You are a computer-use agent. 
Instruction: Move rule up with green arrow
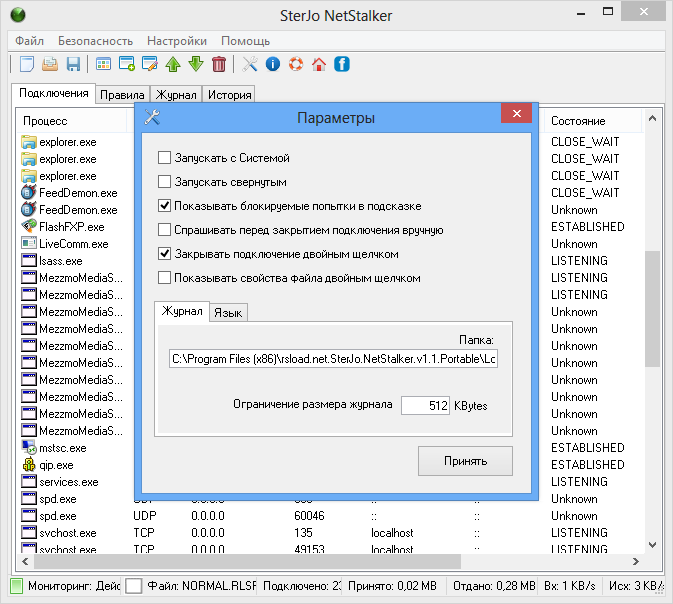[173, 64]
